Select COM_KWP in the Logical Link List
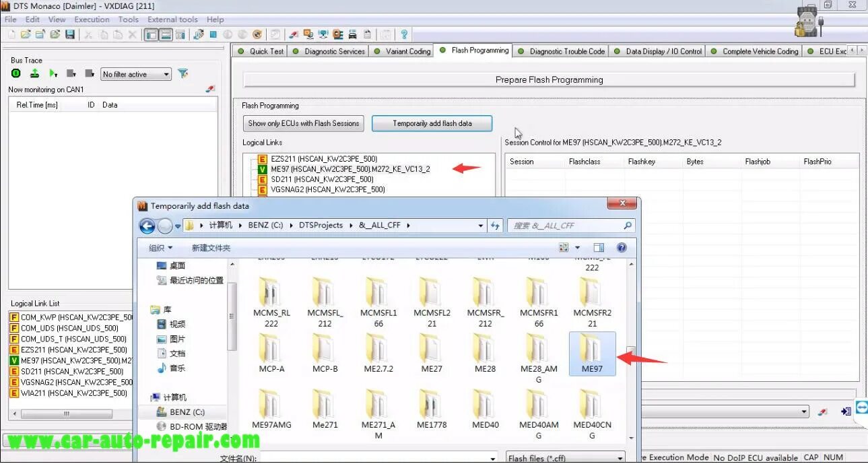This screenshot has height=464, width=868. (x=77, y=317)
